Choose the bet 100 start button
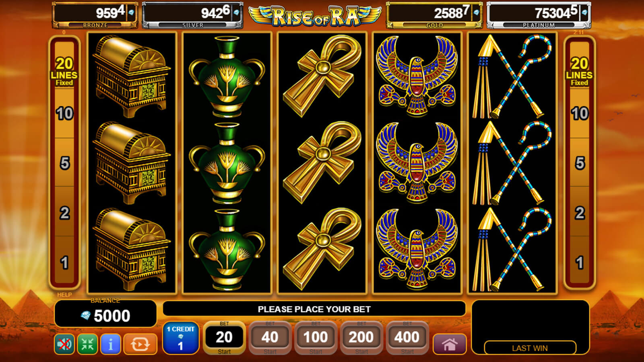 [316, 338]
